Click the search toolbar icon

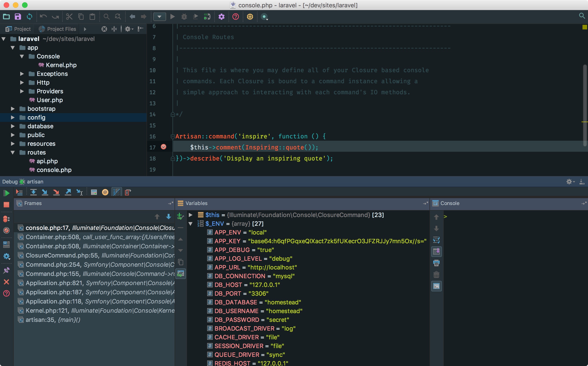pos(106,17)
